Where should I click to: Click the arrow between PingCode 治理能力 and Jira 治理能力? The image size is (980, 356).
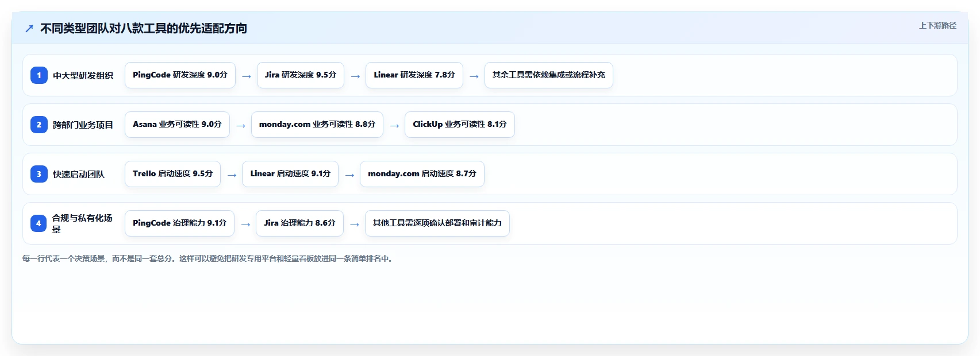pyautogui.click(x=245, y=225)
